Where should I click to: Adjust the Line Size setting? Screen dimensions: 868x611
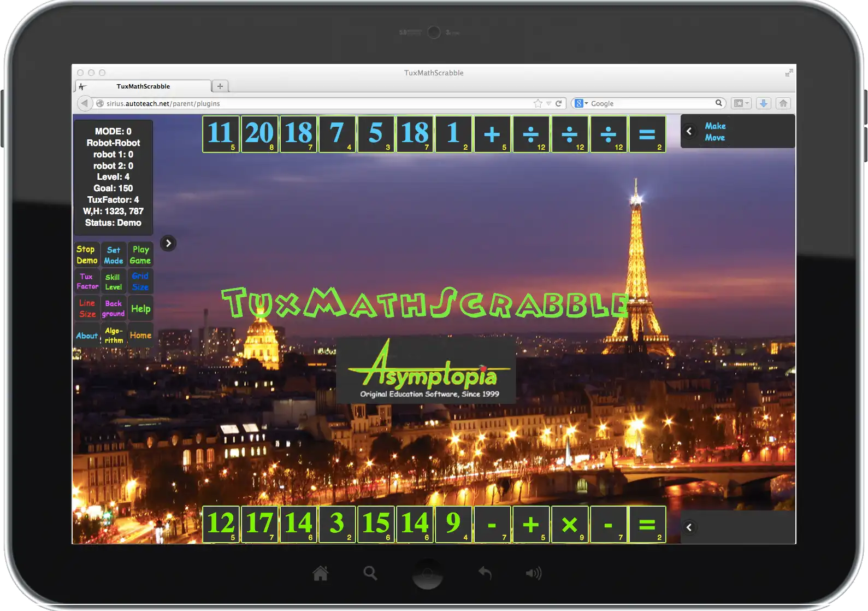click(x=87, y=308)
